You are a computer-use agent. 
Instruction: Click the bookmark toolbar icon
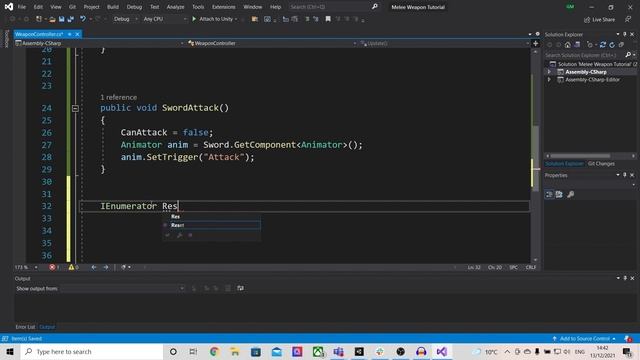[328, 19]
